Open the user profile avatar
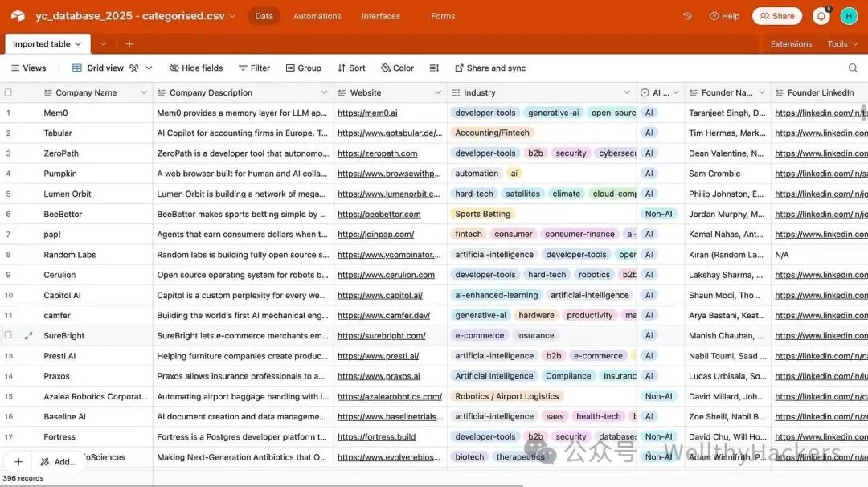This screenshot has width=868, height=487. click(x=849, y=16)
